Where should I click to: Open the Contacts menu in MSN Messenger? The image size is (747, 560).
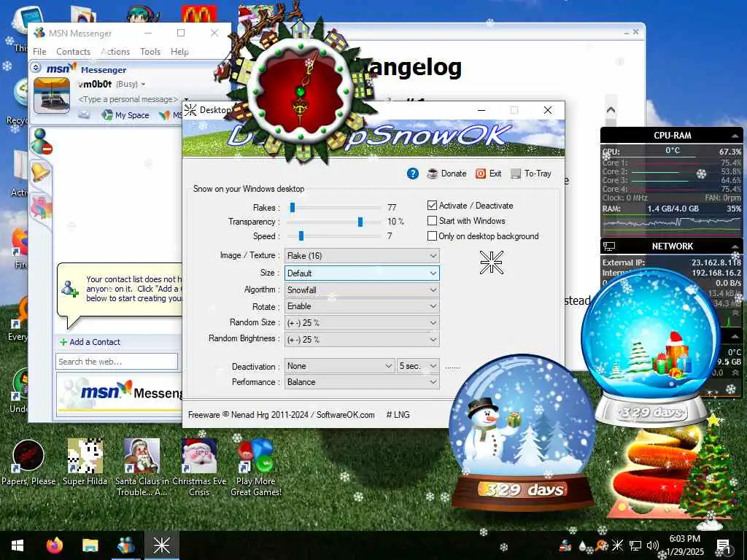click(x=74, y=52)
